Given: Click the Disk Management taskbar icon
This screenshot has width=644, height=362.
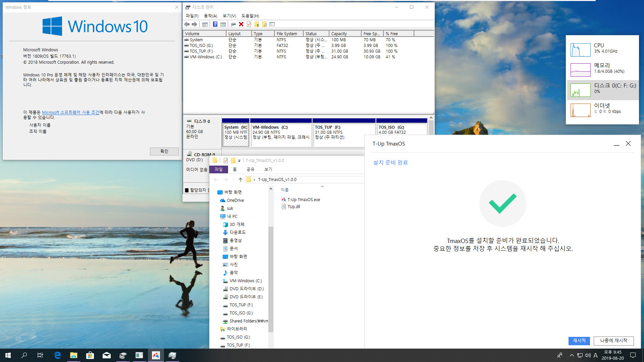Looking at the screenshot, I should [x=123, y=355].
